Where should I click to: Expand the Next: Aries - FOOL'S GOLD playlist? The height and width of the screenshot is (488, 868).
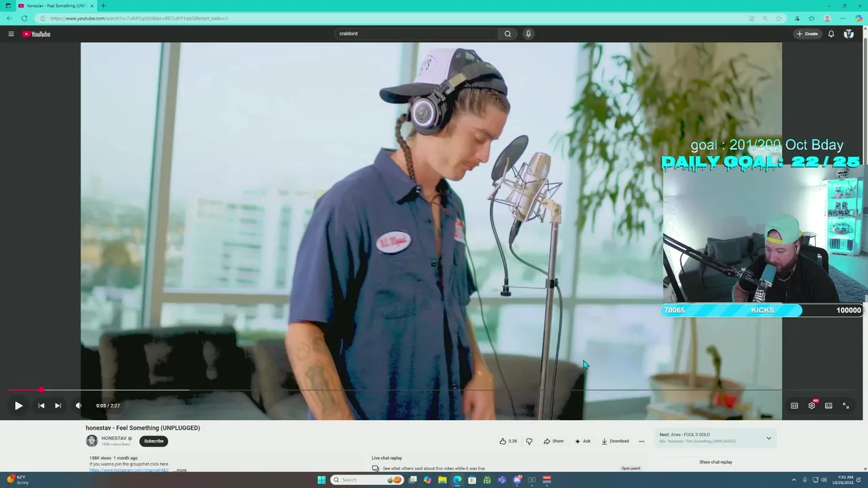point(768,438)
